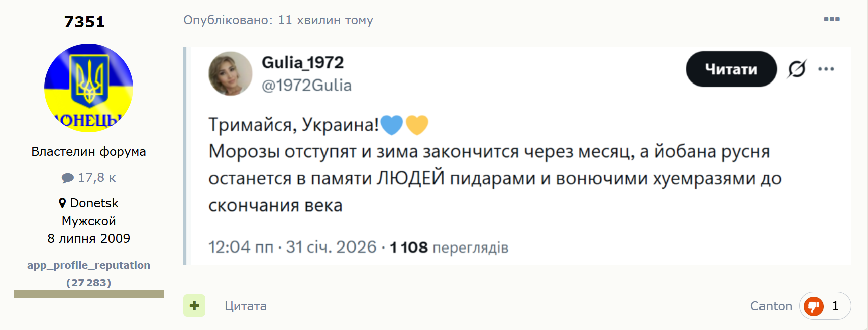This screenshot has width=868, height=330.
Task: Click the orange thumbs-down reaction icon
Action: (x=813, y=306)
